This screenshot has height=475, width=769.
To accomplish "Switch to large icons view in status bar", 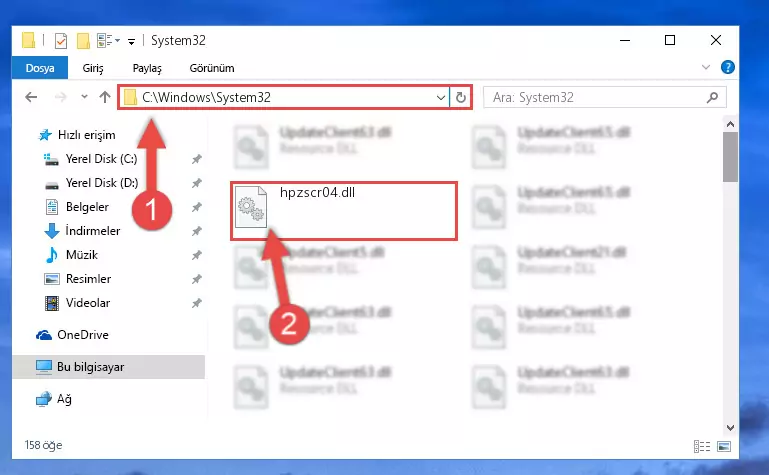I will coord(724,446).
